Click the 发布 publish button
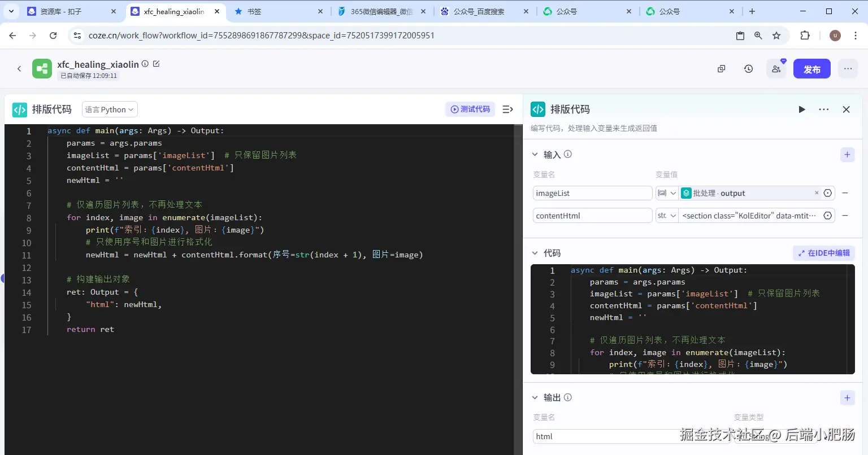The height and width of the screenshot is (455, 868). pyautogui.click(x=812, y=69)
